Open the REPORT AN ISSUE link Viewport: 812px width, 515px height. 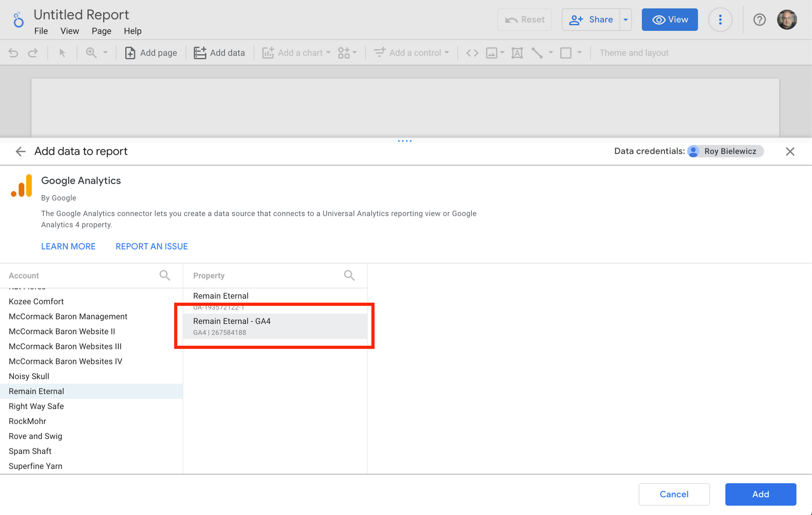pyautogui.click(x=152, y=246)
